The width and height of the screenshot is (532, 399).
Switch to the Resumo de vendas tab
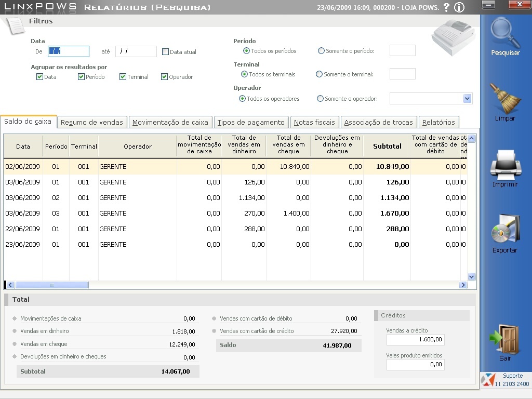pos(92,123)
